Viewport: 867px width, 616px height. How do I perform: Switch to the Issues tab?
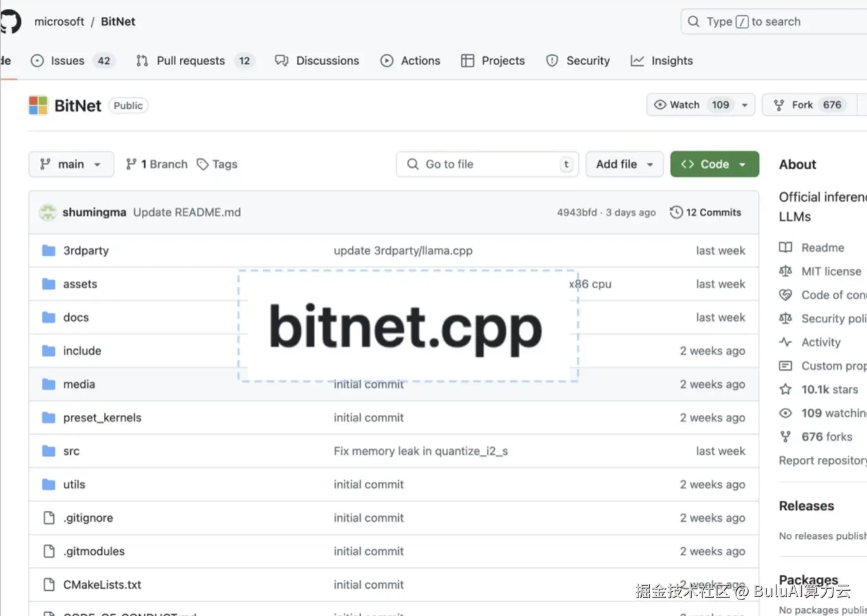72,61
